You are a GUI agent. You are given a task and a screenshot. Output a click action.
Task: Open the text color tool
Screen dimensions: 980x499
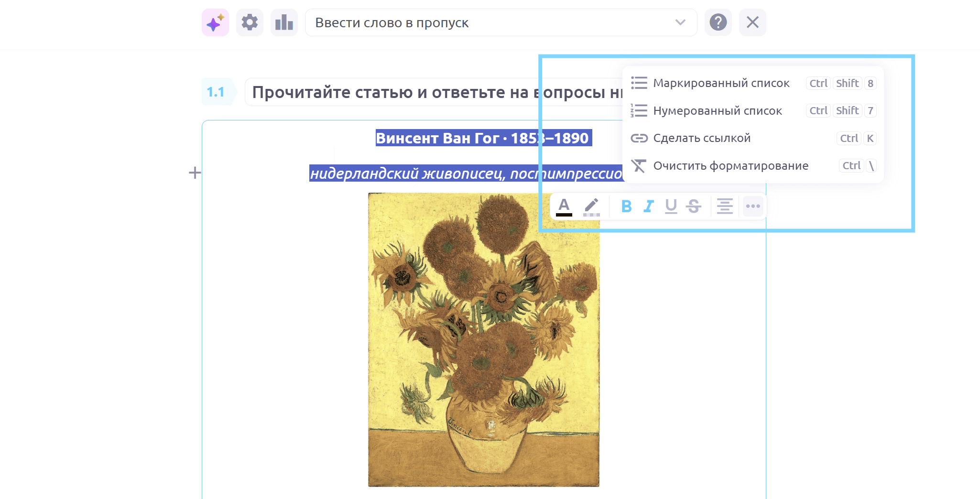click(564, 206)
